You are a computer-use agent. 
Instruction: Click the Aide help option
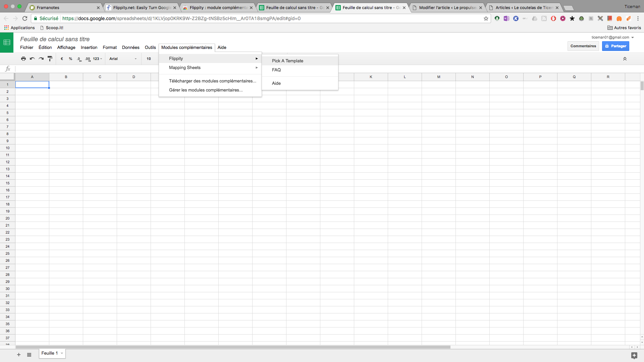coord(276,83)
